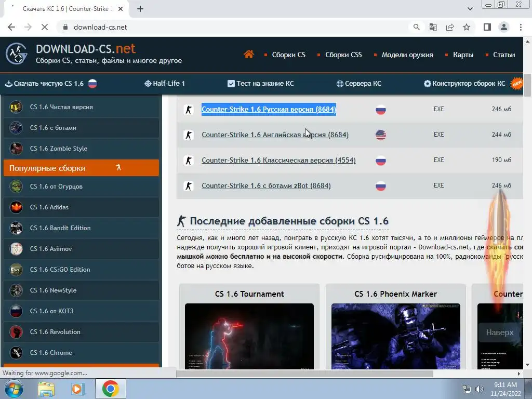The height and width of the screenshot is (399, 532).
Task: Click the browser Back arrow
Action: click(11, 27)
